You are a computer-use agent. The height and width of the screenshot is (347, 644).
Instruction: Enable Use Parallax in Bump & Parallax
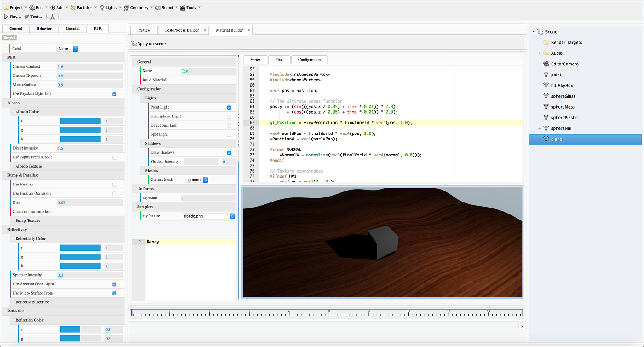114,184
